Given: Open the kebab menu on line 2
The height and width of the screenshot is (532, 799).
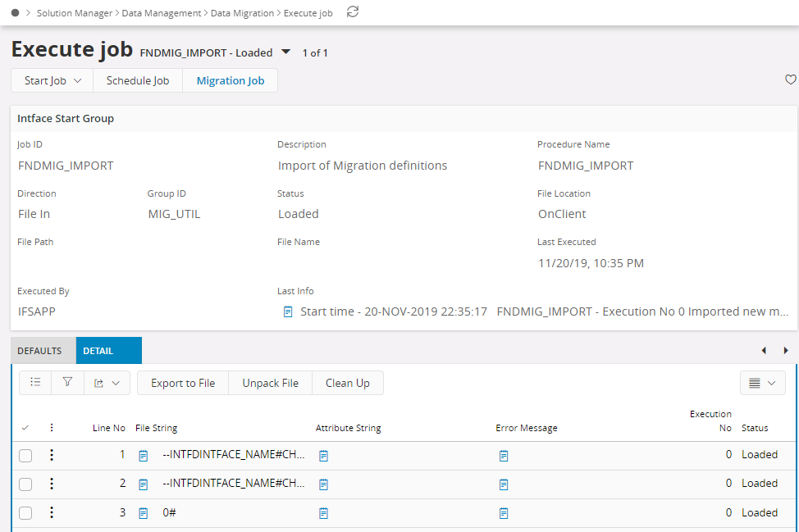Looking at the screenshot, I should 52,483.
